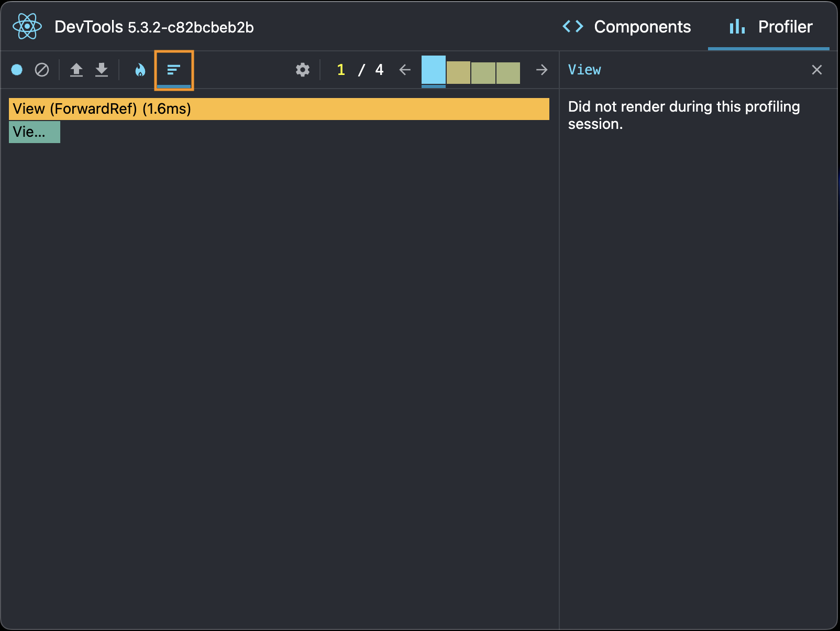Select the ranked chart view icon
This screenshot has width=840, height=631.
[174, 70]
